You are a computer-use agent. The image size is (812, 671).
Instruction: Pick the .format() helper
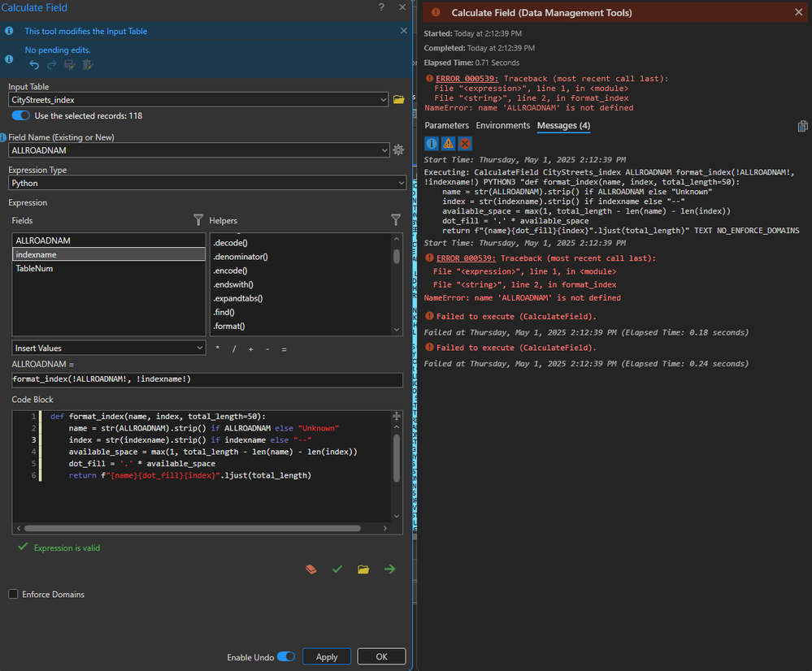229,327
